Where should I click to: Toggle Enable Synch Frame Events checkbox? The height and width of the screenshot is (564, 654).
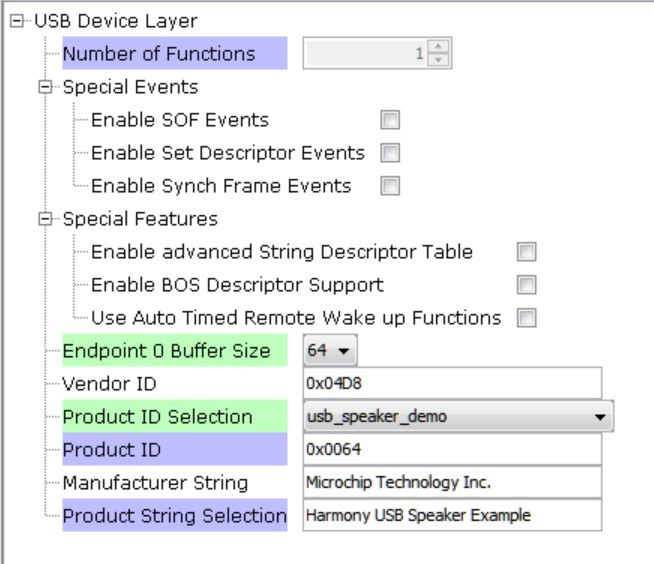390,186
